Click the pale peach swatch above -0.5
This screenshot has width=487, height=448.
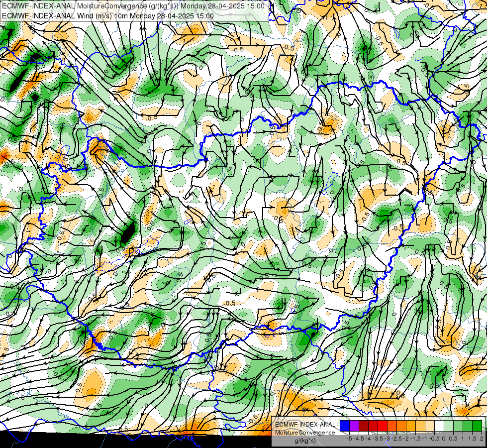430,426
